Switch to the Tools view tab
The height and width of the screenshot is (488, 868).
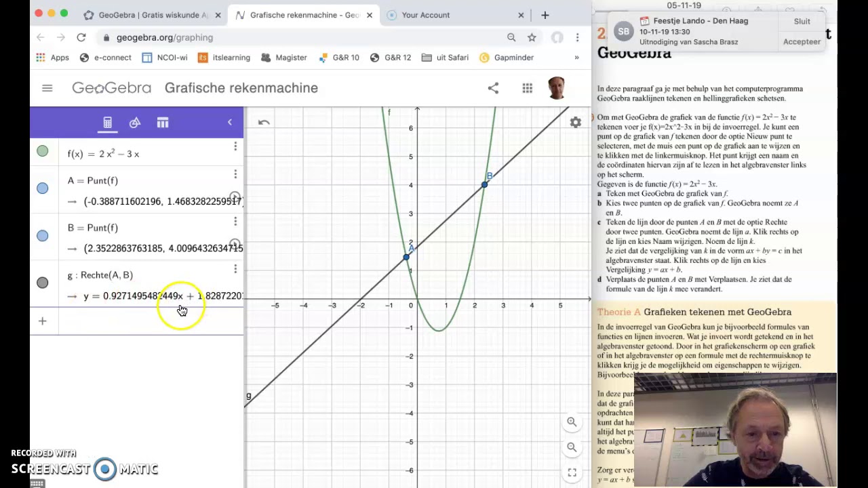click(x=135, y=123)
